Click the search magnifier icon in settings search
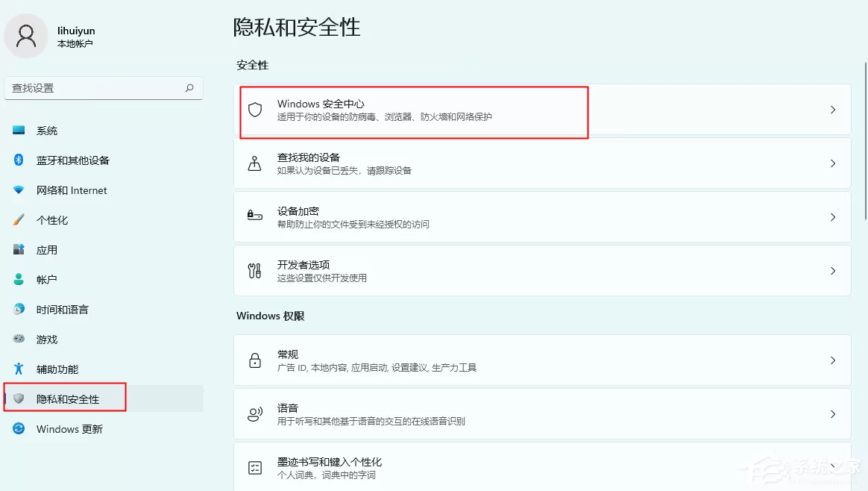 189,87
